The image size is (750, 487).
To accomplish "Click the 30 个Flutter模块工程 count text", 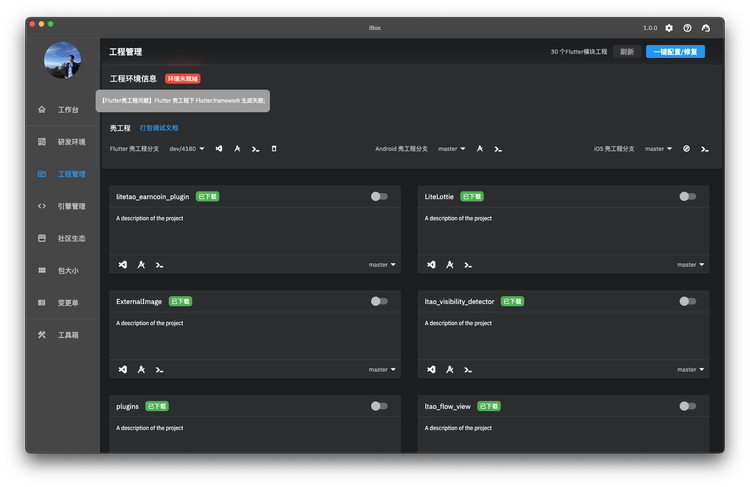I will 579,52.
